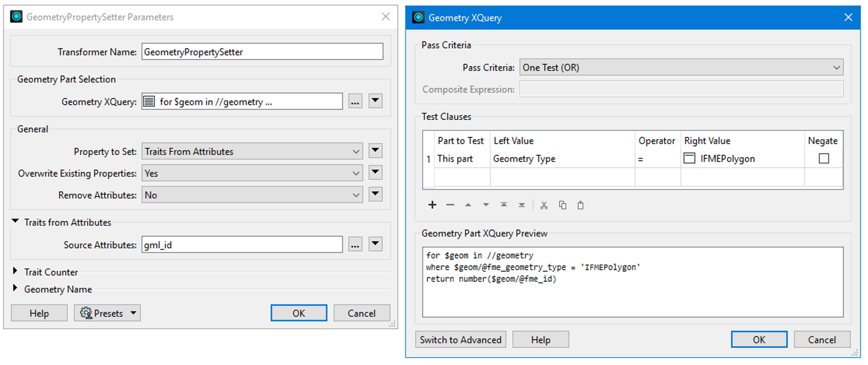
Task: Click editor icon inside Geometry XQuery field
Action: pyautogui.click(x=149, y=102)
